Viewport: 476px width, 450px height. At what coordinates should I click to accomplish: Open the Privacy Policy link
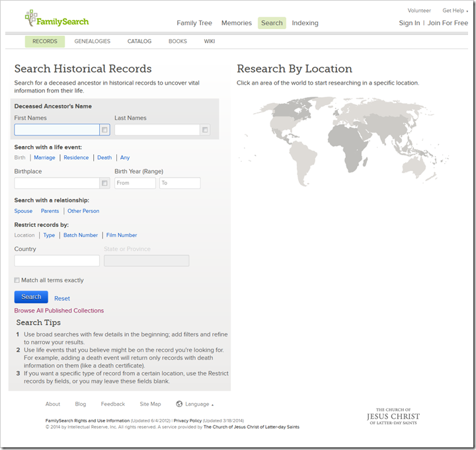click(x=188, y=420)
